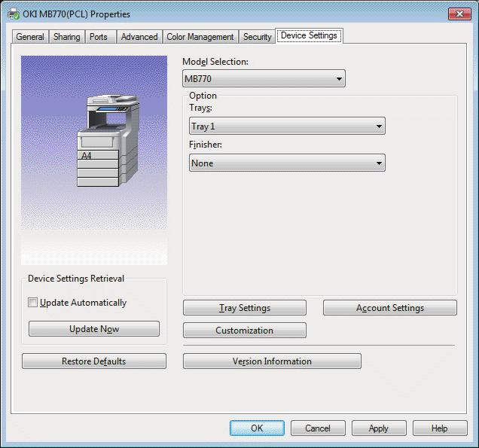479x448 pixels.
Task: Show Version Information
Action: [272, 361]
